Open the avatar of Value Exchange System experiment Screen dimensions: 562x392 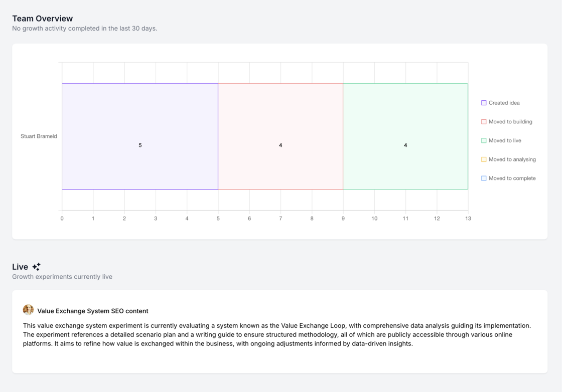click(28, 310)
